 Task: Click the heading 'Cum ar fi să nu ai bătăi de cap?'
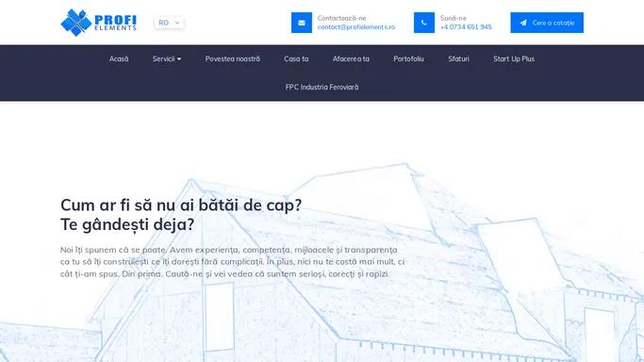[181, 206]
